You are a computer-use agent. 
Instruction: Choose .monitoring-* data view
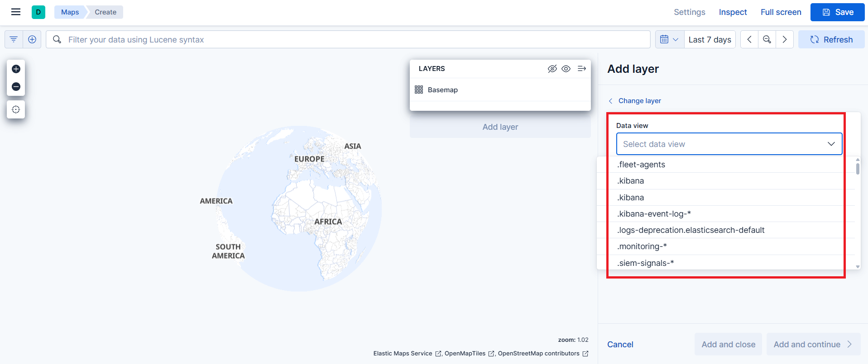tap(725, 246)
